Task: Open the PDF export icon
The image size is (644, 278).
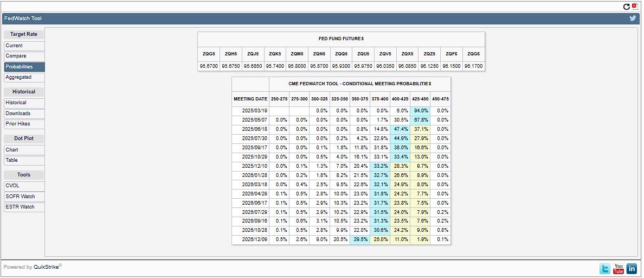Action: pos(635,6)
